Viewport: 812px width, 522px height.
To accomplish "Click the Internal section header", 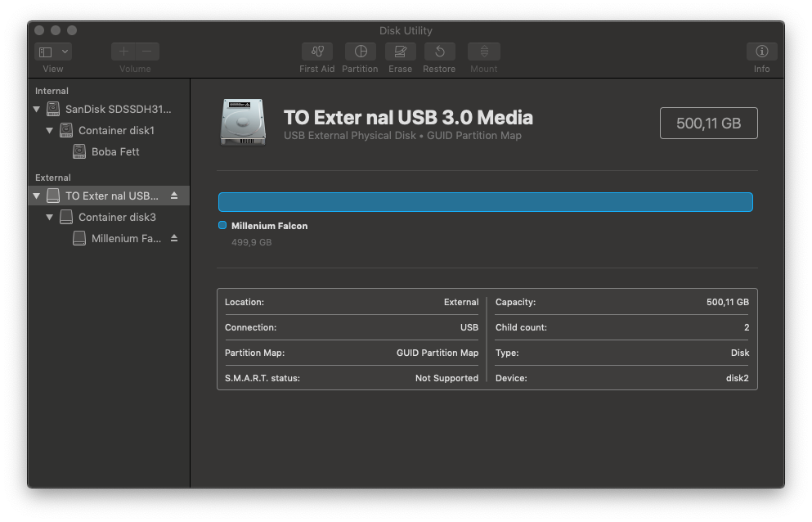I will 52,91.
